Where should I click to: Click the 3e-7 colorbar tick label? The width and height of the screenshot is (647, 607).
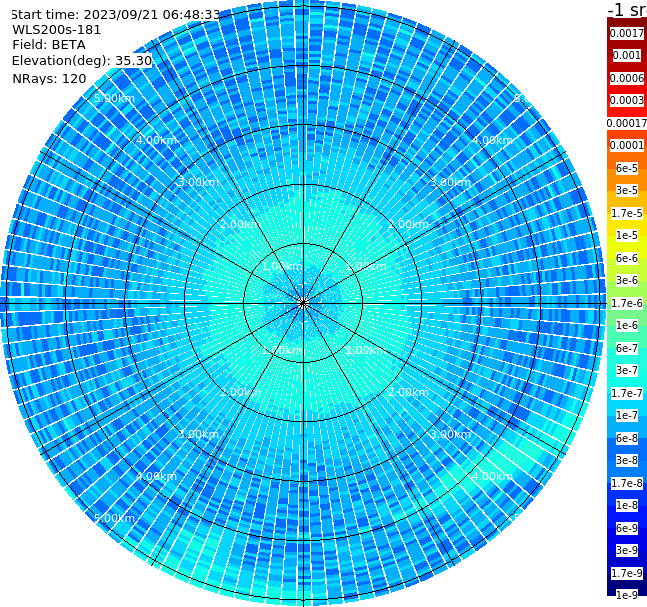click(x=627, y=370)
